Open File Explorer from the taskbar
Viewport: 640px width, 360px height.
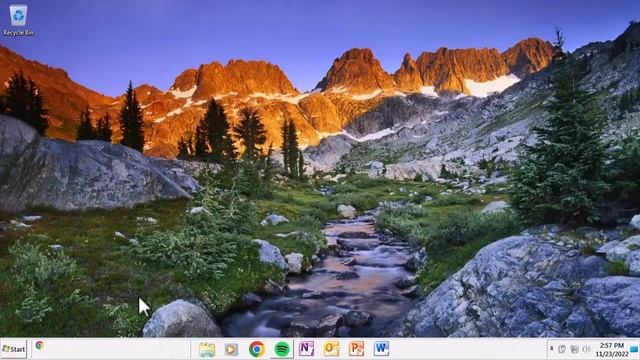pyautogui.click(x=207, y=349)
